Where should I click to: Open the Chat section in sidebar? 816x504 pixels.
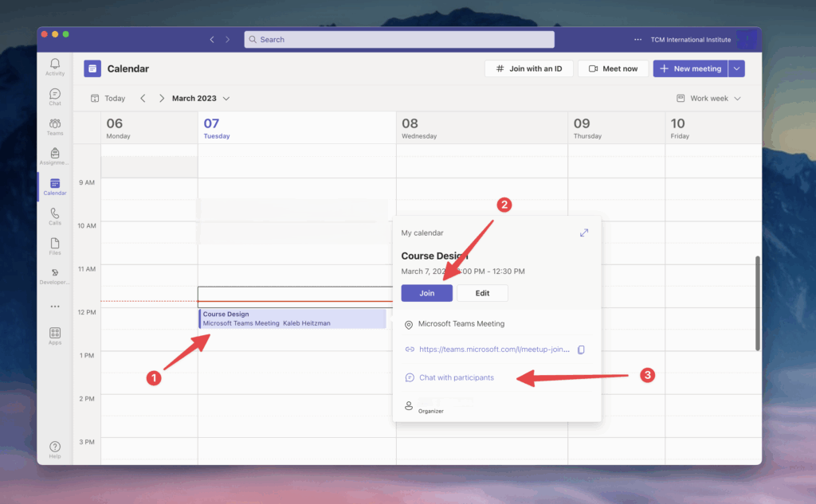[55, 97]
